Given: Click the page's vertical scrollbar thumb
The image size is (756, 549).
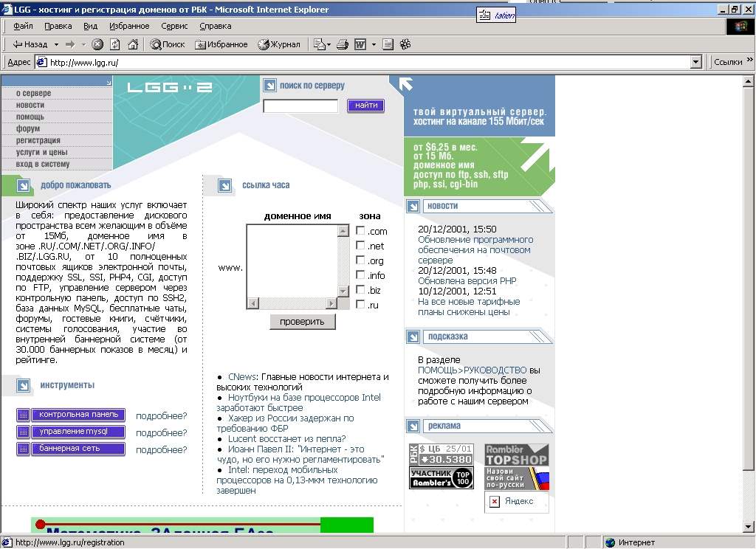Looking at the screenshot, I should (748, 279).
